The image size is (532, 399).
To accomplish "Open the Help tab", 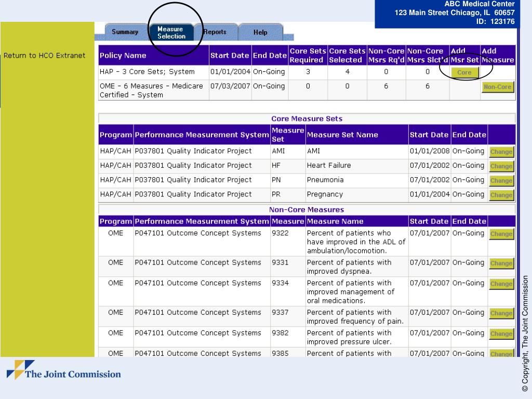I will coord(260,32).
